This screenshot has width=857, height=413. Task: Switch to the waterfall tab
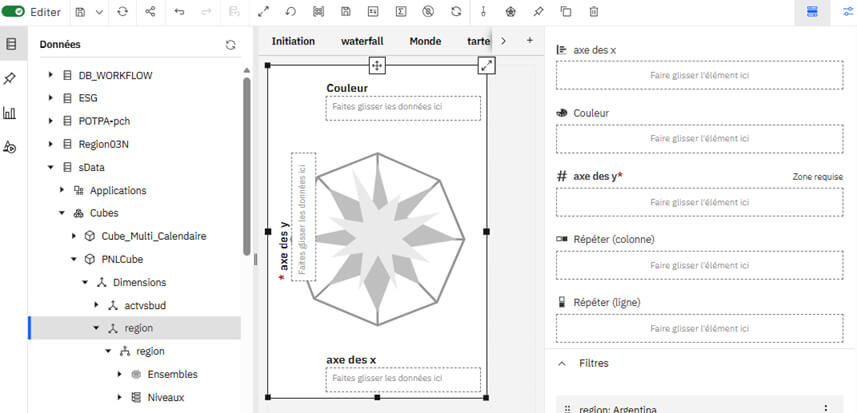[x=362, y=41]
